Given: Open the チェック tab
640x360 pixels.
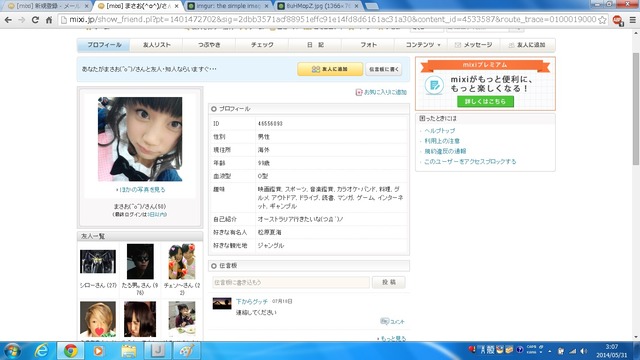Looking at the screenshot, I should 262,45.
